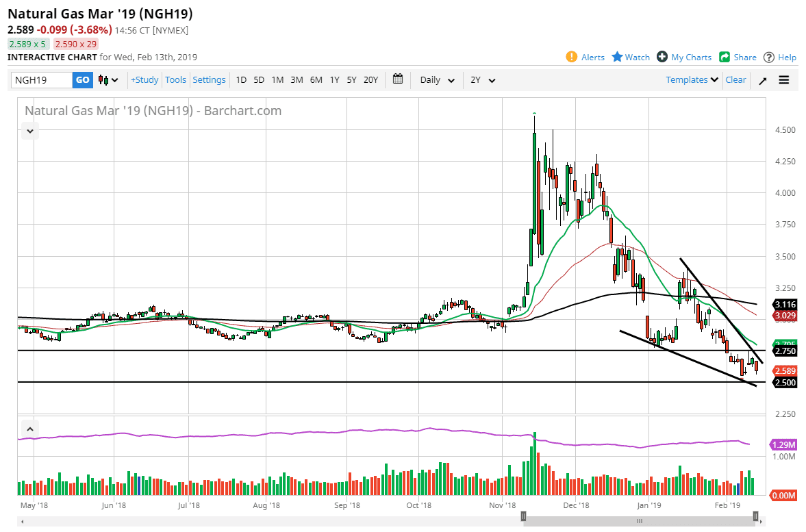Image resolution: width=806 pixels, height=532 pixels.
Task: Click the NGH19 symbol input field
Action: point(42,80)
